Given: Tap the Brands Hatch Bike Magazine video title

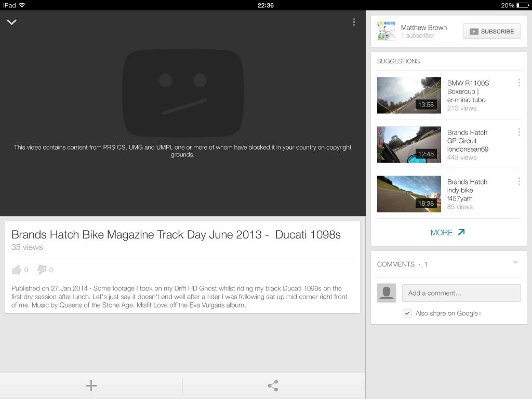Looking at the screenshot, I should coord(176,234).
